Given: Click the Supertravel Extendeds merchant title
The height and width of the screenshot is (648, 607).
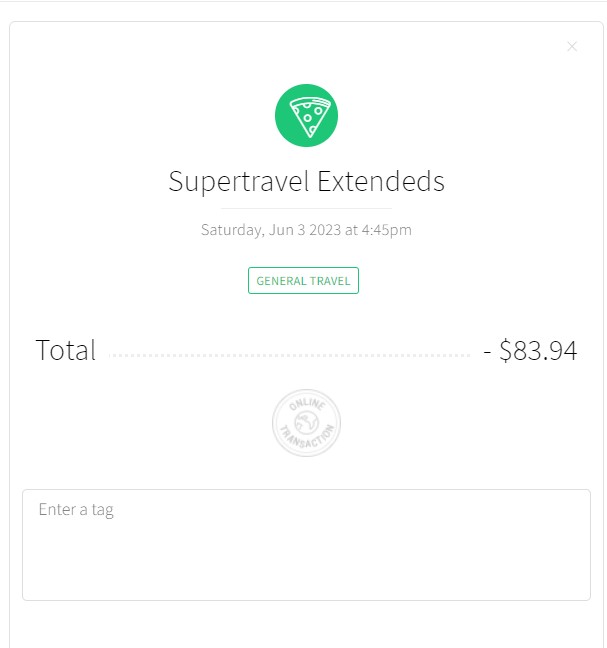Looking at the screenshot, I should point(306,181).
